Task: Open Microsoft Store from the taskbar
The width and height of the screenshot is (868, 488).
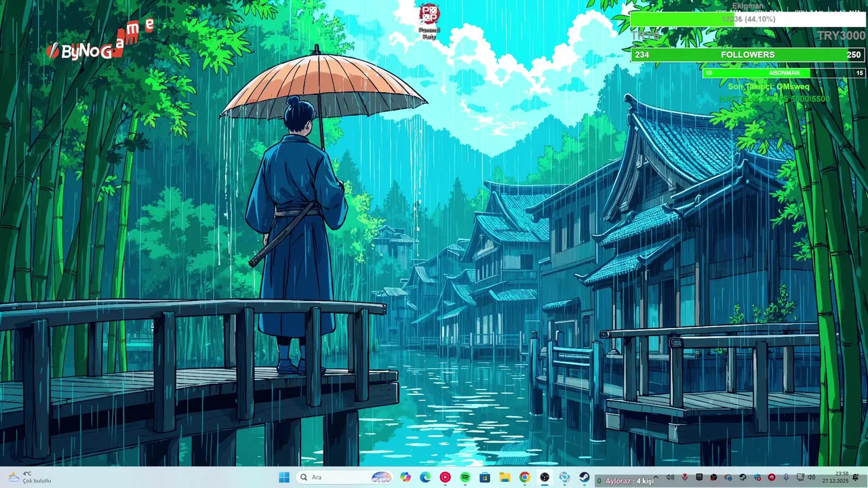Action: [485, 477]
